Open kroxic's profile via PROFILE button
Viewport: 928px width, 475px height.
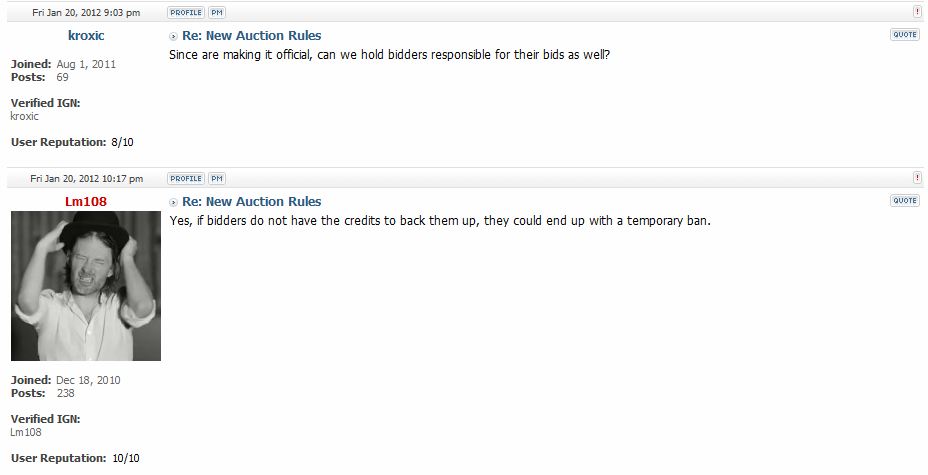click(x=185, y=13)
